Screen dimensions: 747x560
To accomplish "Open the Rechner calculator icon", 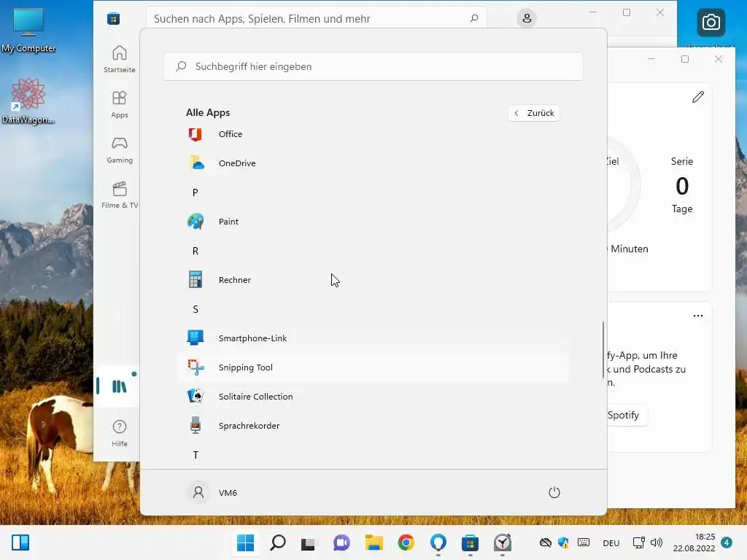I will point(196,280).
